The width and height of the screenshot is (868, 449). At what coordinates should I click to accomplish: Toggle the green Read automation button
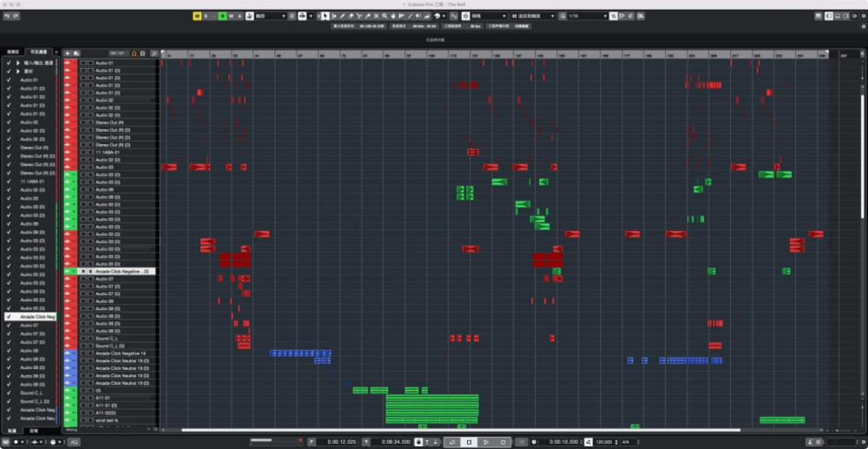click(222, 16)
